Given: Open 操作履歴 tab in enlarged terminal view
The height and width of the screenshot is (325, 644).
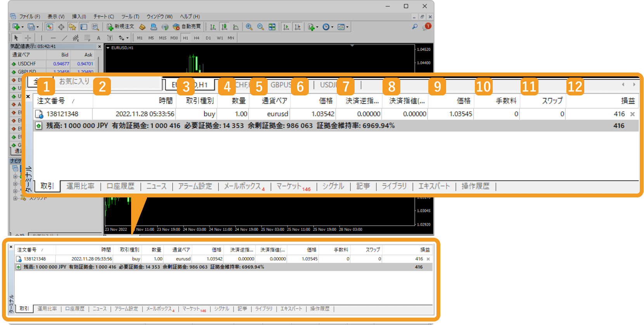Looking at the screenshot, I should coord(475,186).
